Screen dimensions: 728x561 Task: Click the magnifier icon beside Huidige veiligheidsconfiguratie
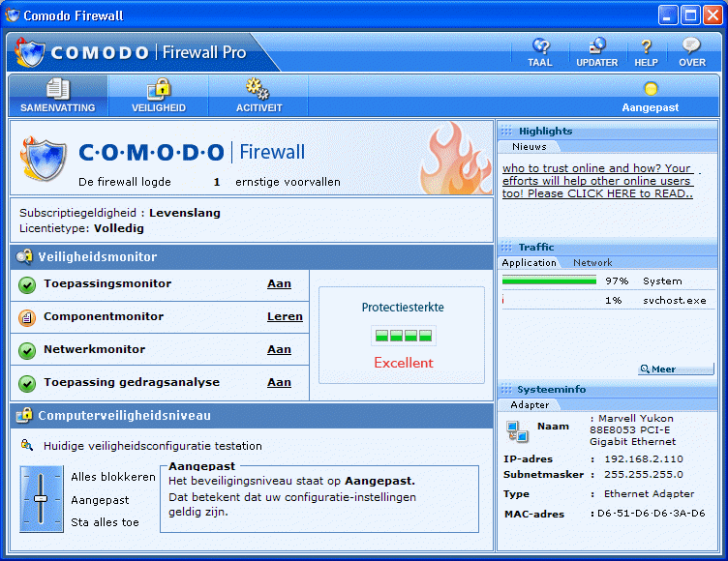(27, 446)
